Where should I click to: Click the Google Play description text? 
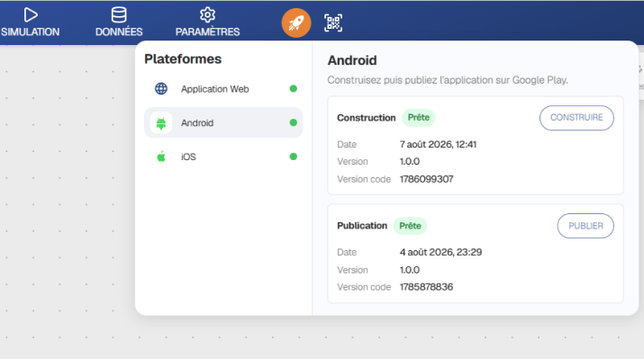tap(448, 80)
